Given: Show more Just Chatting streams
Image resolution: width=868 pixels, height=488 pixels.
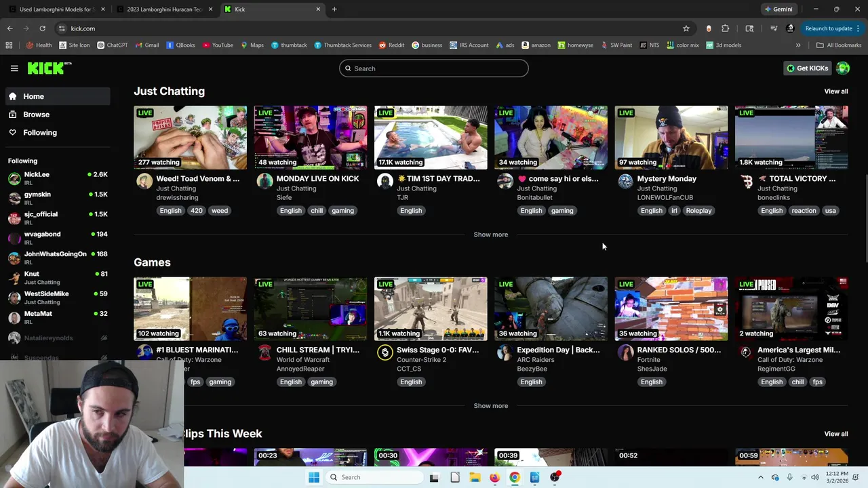Looking at the screenshot, I should 491,235.
